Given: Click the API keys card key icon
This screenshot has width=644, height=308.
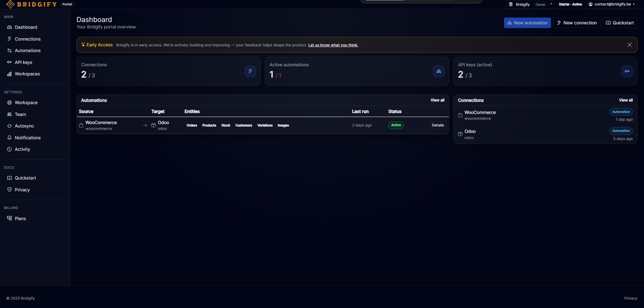Looking at the screenshot, I should 627,71.
